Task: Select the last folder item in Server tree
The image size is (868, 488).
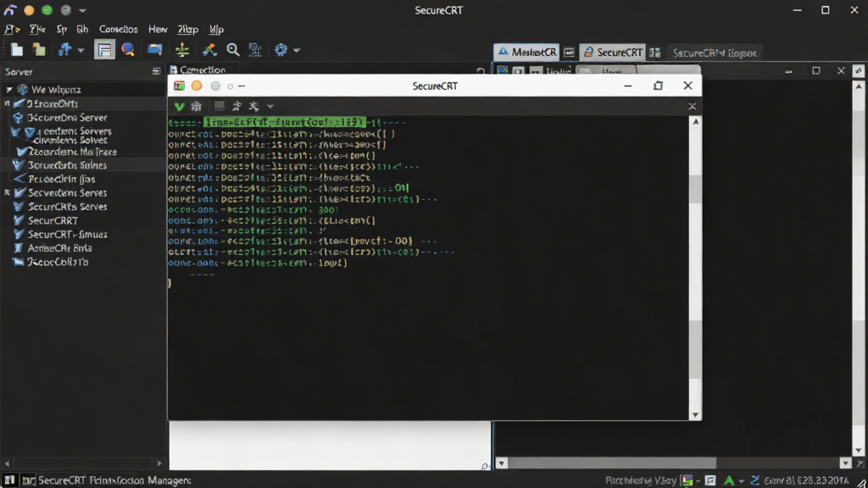Action: click(x=58, y=262)
